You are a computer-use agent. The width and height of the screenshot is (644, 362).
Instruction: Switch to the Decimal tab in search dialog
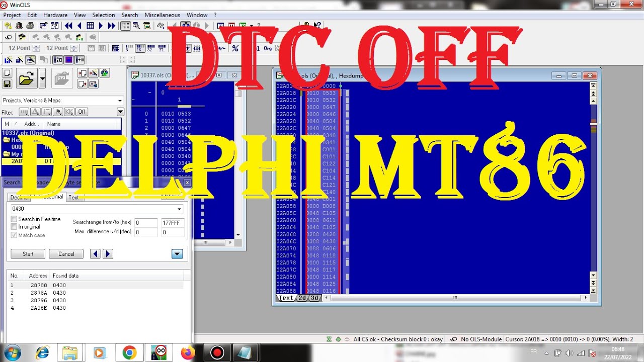tap(19, 198)
